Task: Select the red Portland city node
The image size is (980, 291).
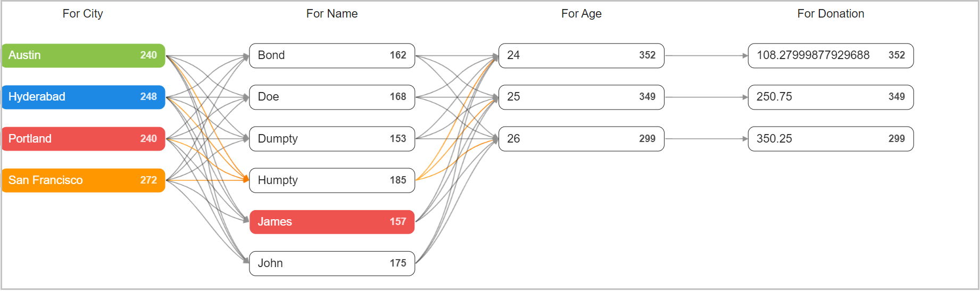Action: [x=83, y=139]
